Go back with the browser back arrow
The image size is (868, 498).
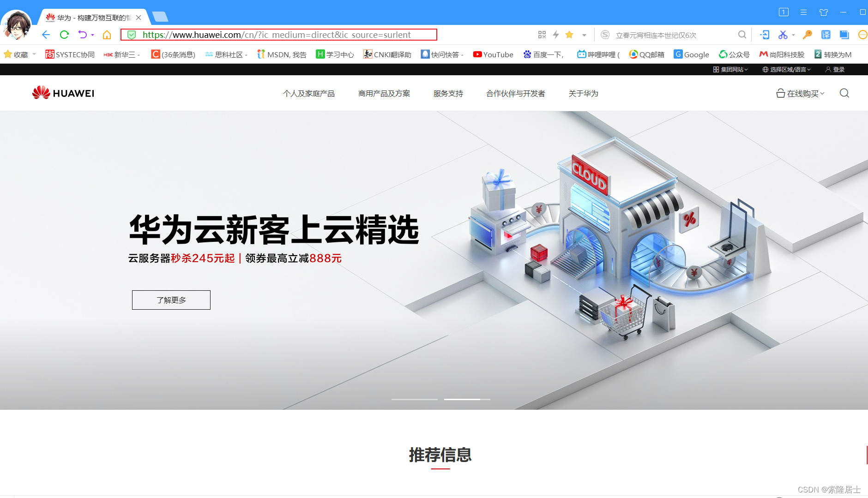coord(46,35)
